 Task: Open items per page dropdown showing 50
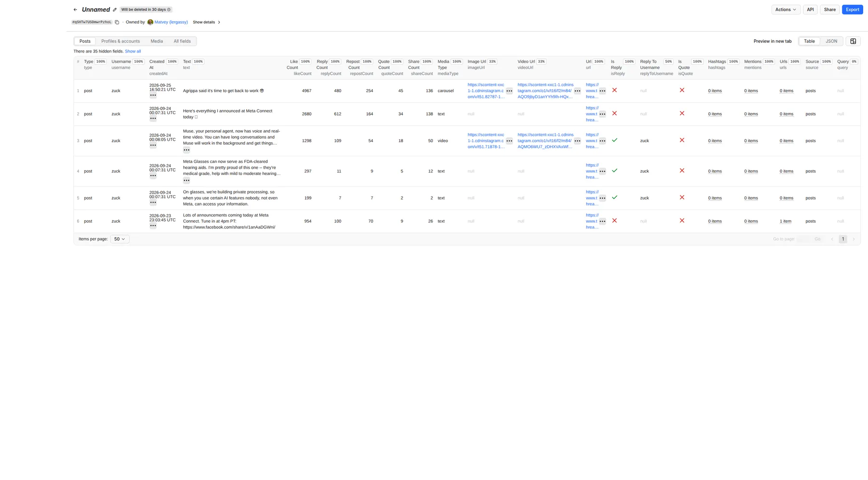pyautogui.click(x=120, y=239)
